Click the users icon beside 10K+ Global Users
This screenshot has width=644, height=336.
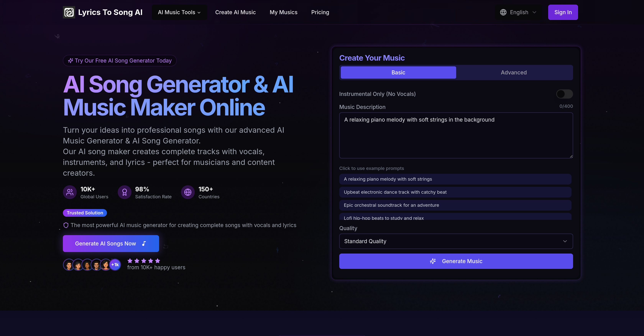click(x=70, y=192)
